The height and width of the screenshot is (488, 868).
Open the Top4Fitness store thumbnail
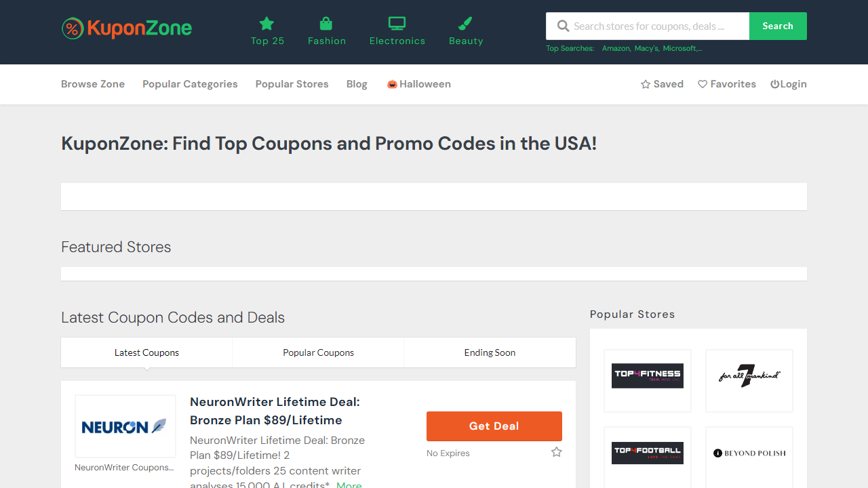pyautogui.click(x=648, y=376)
